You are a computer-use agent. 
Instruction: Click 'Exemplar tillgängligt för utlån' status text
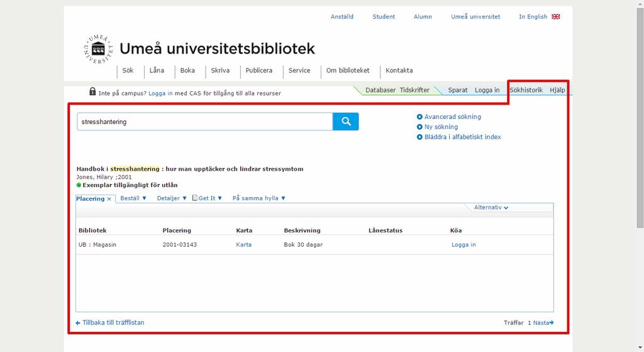[x=130, y=185]
